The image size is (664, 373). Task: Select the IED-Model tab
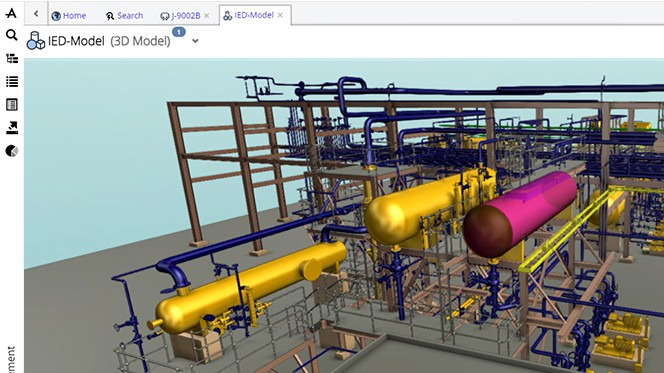(x=249, y=15)
